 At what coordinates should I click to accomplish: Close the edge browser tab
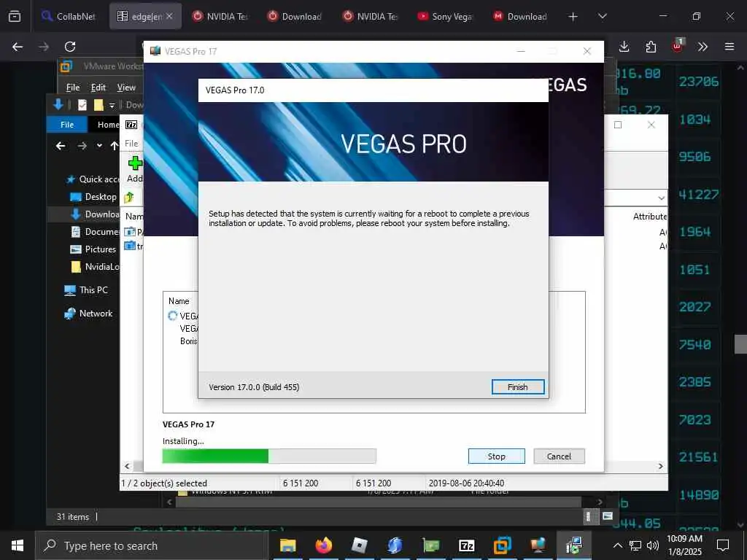click(x=169, y=16)
